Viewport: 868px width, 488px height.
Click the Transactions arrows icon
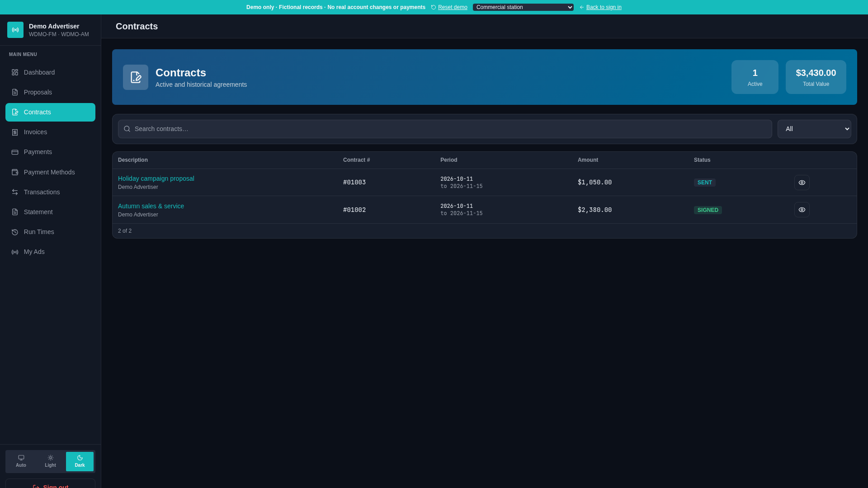click(15, 192)
